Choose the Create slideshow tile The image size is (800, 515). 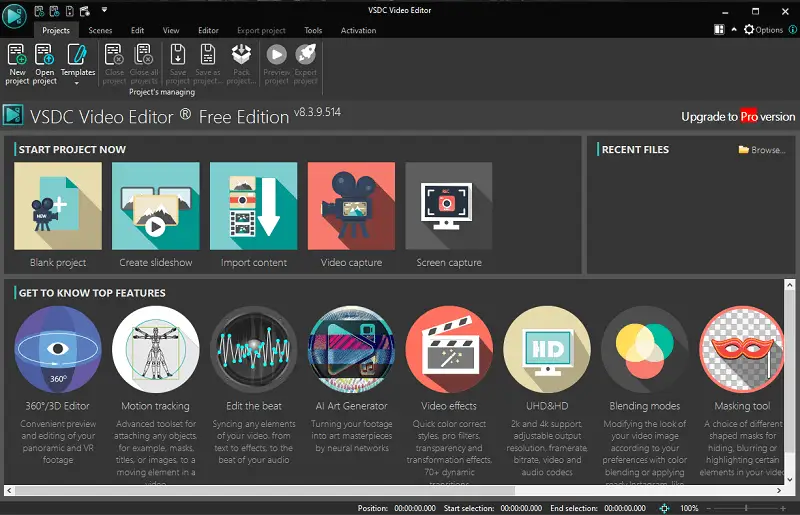(156, 206)
